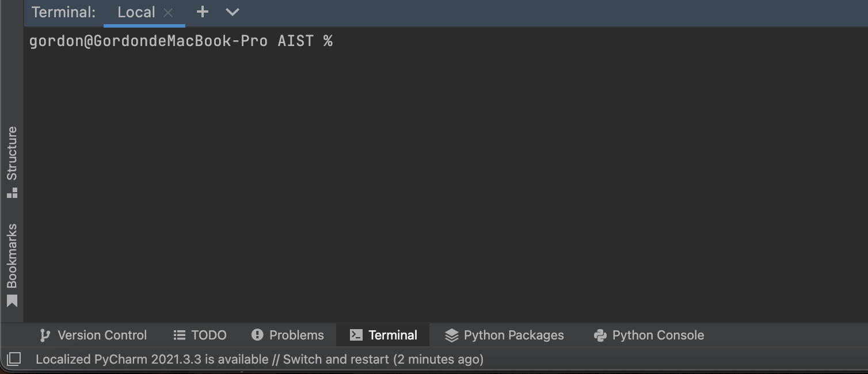Image resolution: width=868 pixels, height=374 pixels.
Task: Open the Python Console tab label
Action: click(658, 335)
